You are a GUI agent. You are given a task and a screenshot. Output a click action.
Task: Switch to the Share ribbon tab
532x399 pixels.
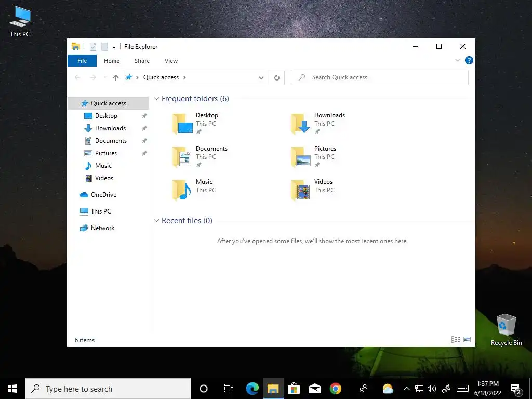coord(142,61)
